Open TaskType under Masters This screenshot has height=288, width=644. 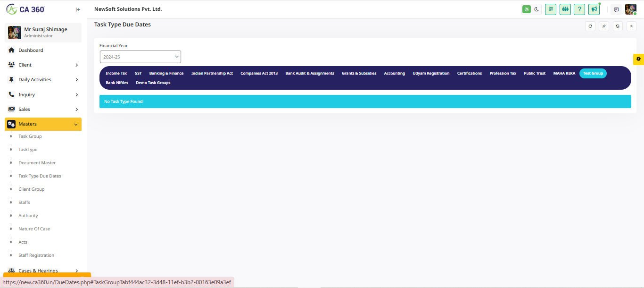28,150
